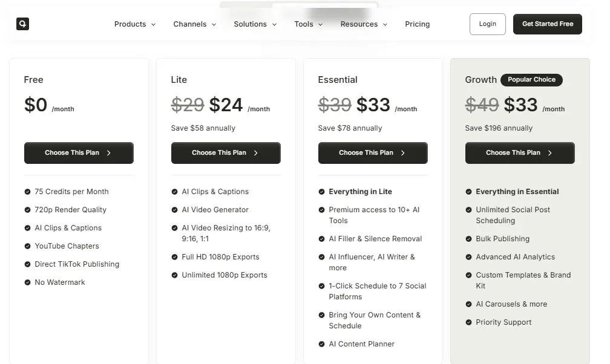610x364 pixels.
Task: Click the checkmark beside Priority Support
Action: point(468,322)
